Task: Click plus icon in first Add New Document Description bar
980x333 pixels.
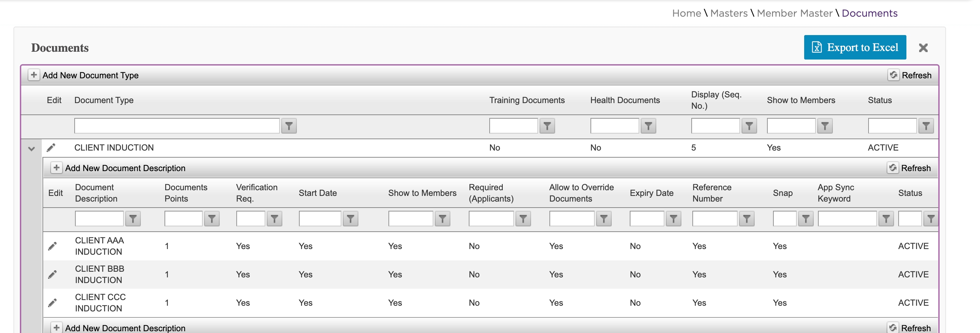Action: tap(56, 168)
